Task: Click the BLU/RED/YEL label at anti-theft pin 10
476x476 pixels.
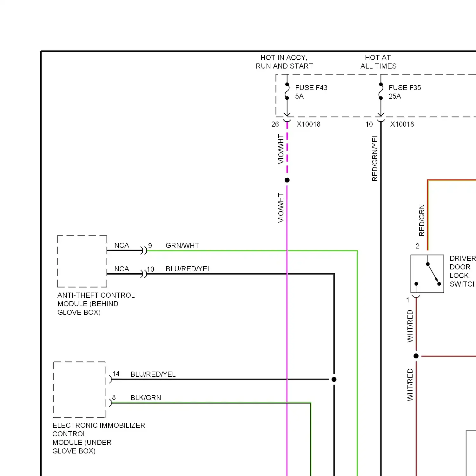Action: (x=188, y=269)
